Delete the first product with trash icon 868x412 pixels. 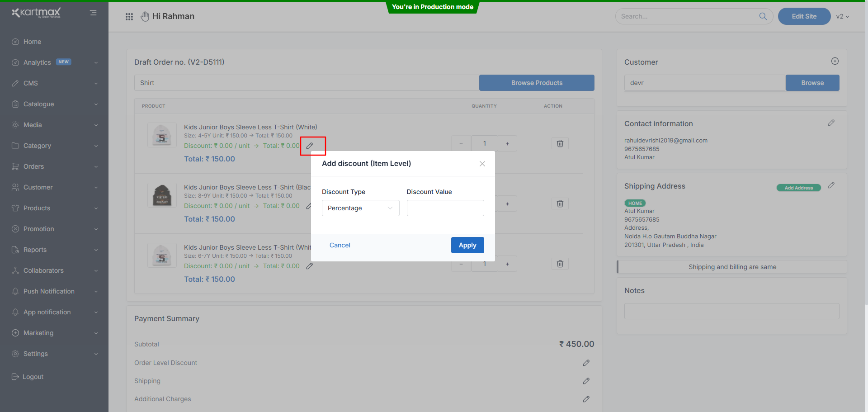click(560, 143)
